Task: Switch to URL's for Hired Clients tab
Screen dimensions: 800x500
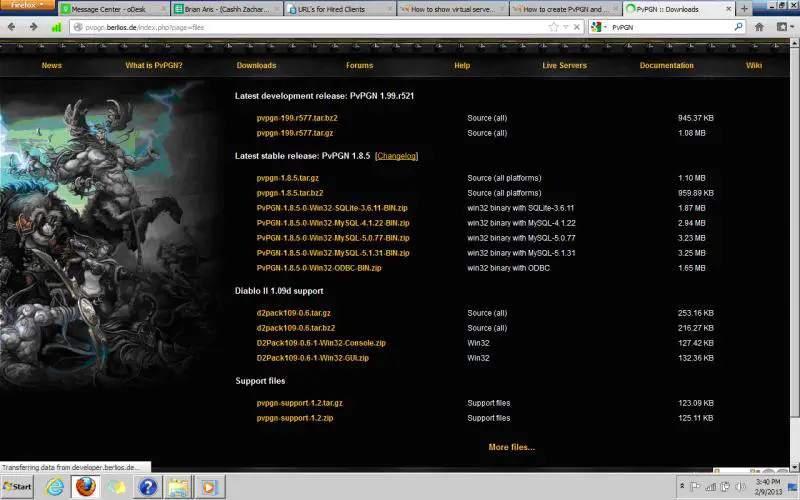Action: point(340,9)
